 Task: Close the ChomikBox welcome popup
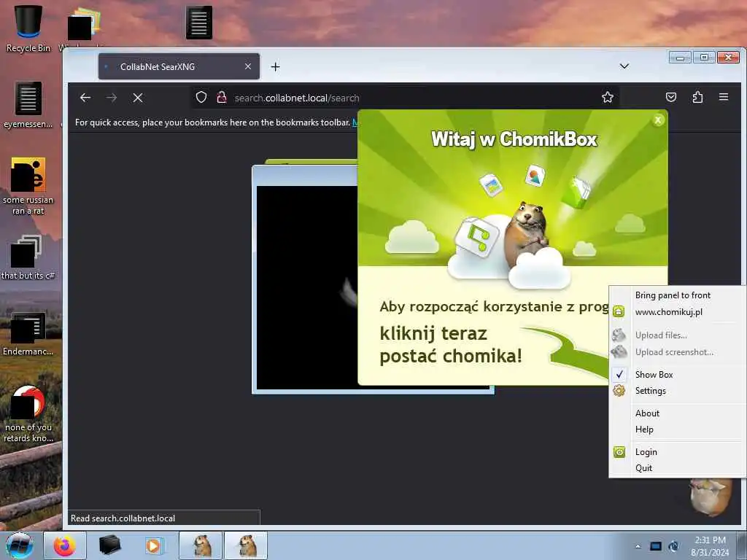coord(658,120)
